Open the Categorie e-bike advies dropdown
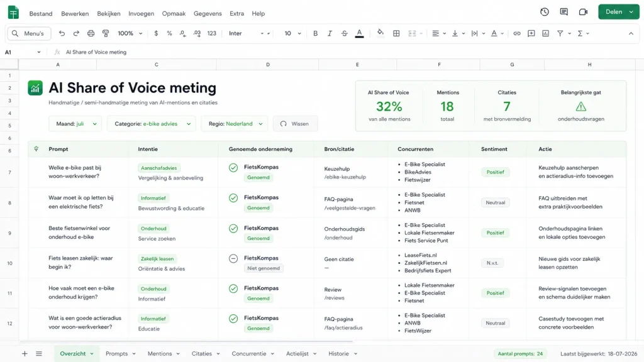Screen dimensions: 644x362 point(152,124)
